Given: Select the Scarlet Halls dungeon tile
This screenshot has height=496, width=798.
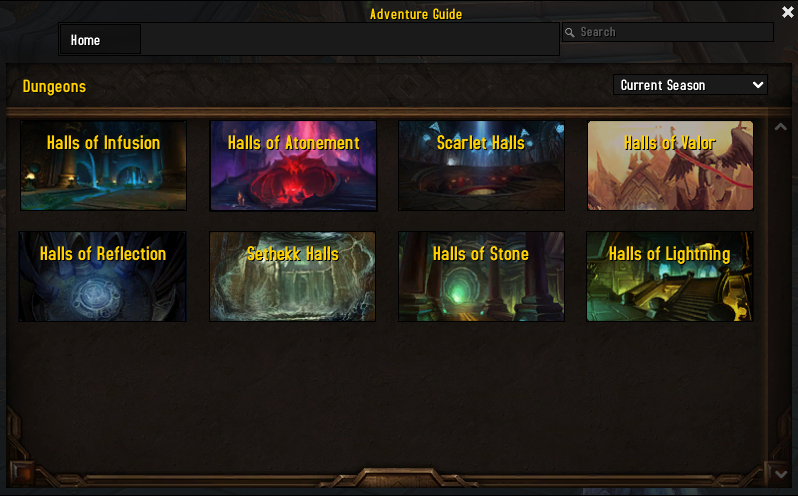Looking at the screenshot, I should (x=481, y=165).
